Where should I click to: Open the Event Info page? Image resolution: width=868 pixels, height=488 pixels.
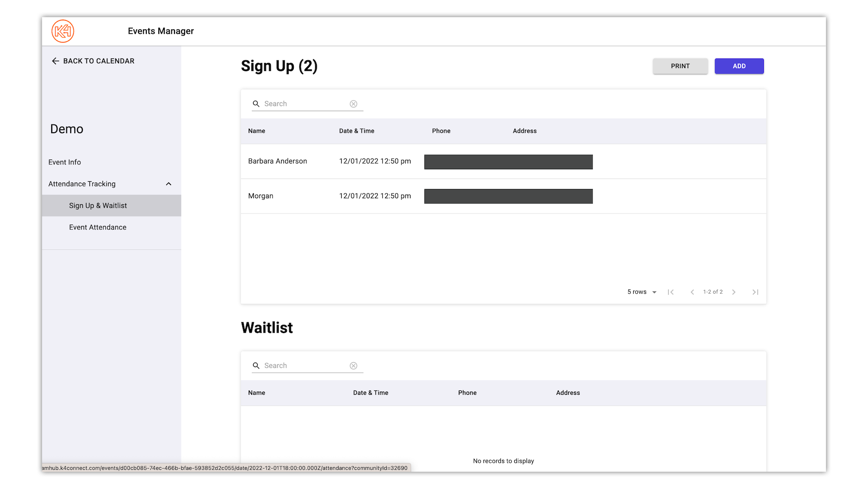tap(64, 162)
